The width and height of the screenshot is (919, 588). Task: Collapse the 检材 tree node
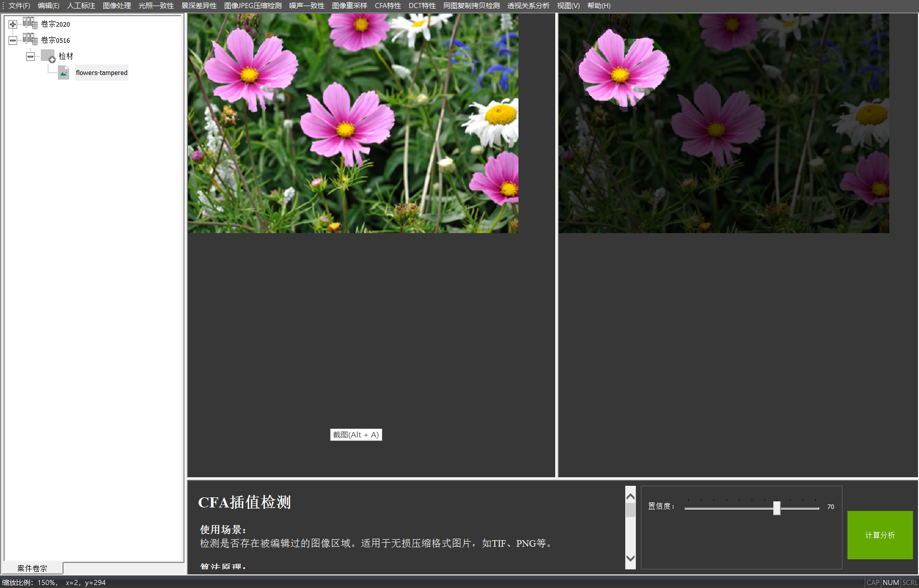pos(31,56)
